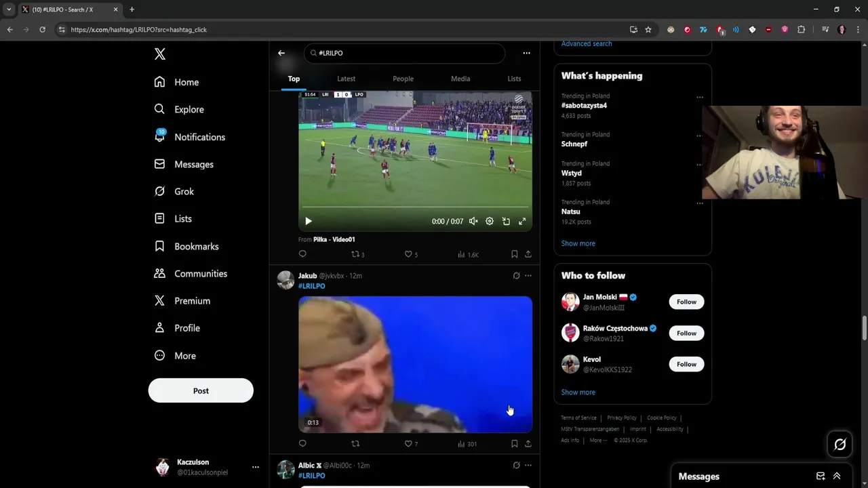Click the Post button
868x488 pixels.
[x=201, y=390]
